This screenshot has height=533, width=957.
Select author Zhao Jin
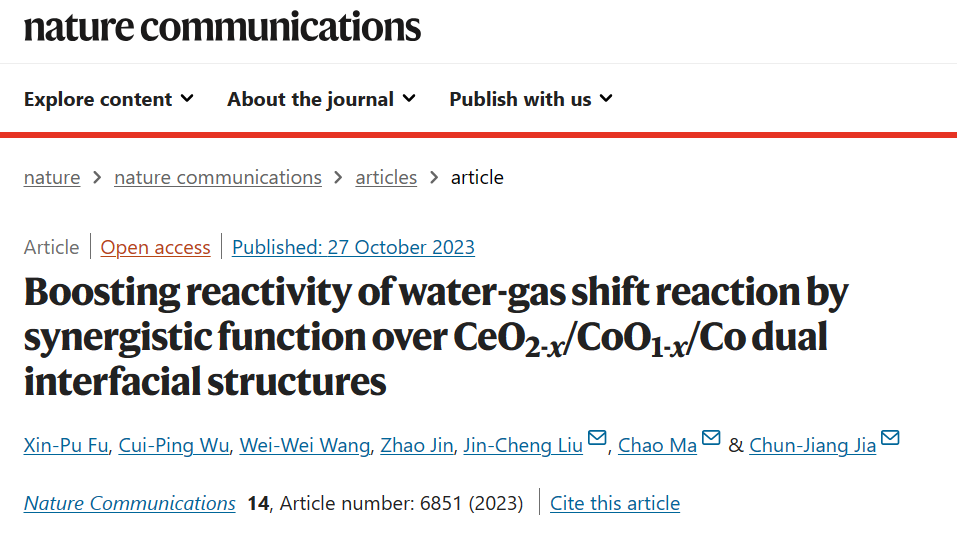coord(417,446)
